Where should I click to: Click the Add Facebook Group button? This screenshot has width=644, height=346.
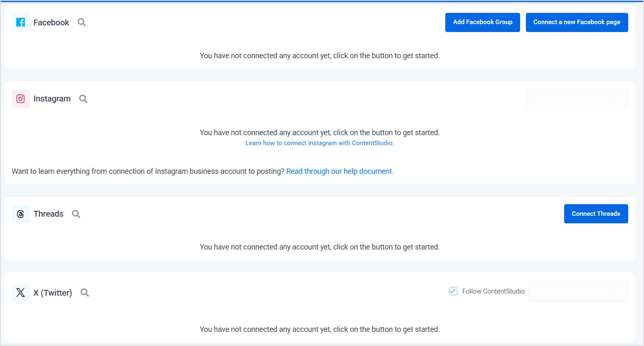pyautogui.click(x=483, y=22)
